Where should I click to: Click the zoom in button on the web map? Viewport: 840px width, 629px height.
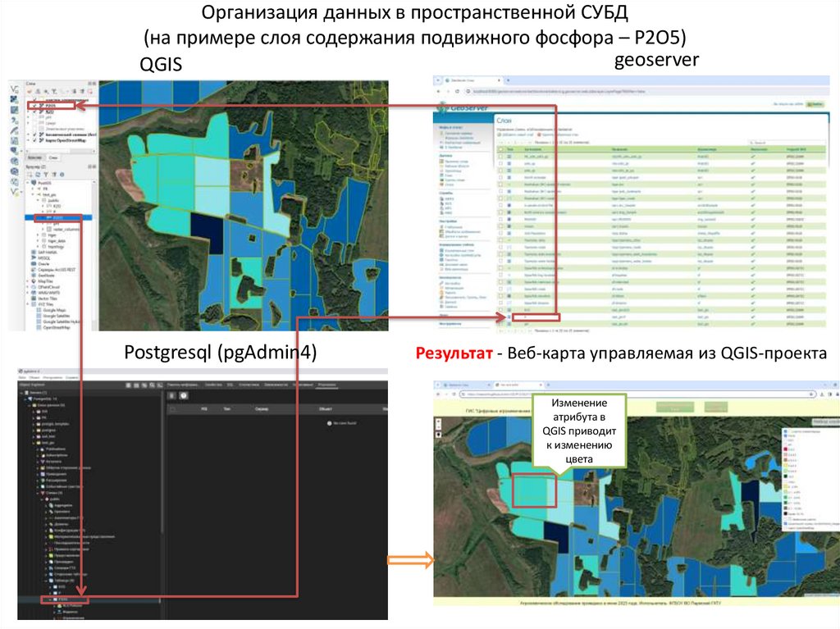439,421
